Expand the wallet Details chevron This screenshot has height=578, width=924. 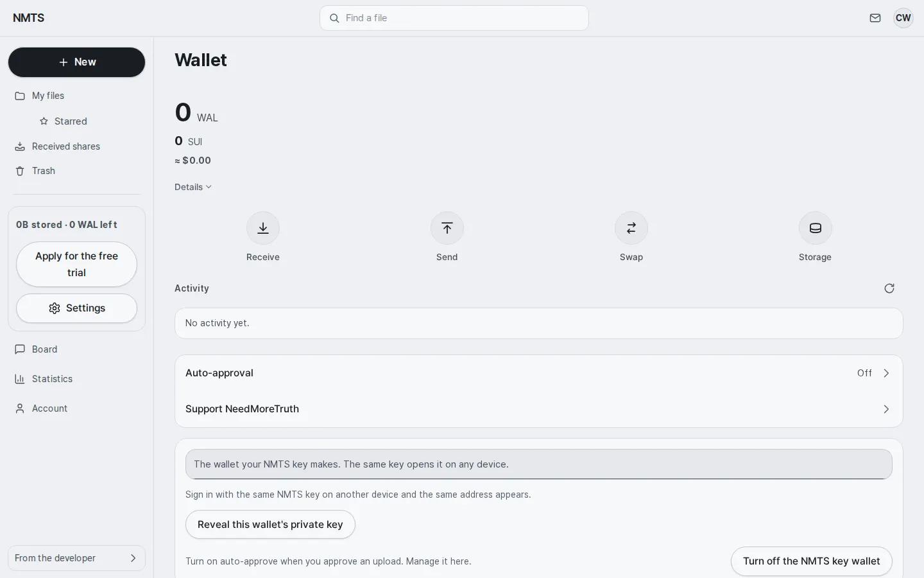[193, 187]
